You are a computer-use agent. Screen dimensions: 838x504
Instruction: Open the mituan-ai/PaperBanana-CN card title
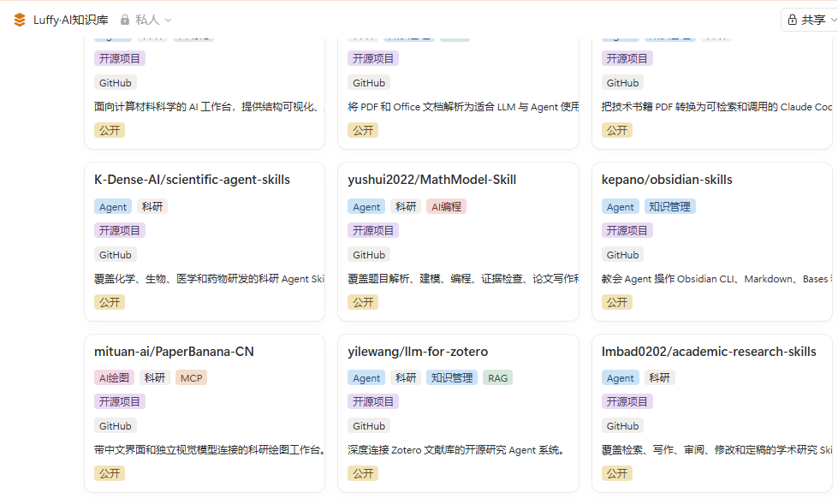tap(174, 352)
